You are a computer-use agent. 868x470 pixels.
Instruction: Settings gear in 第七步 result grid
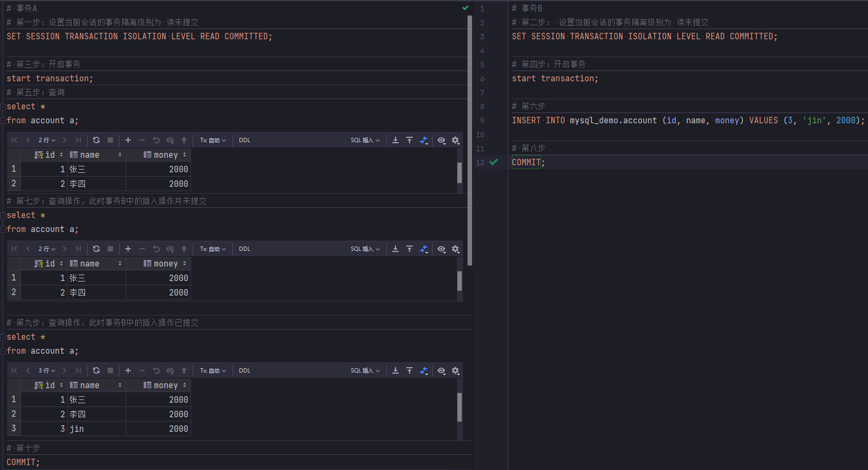coord(456,249)
